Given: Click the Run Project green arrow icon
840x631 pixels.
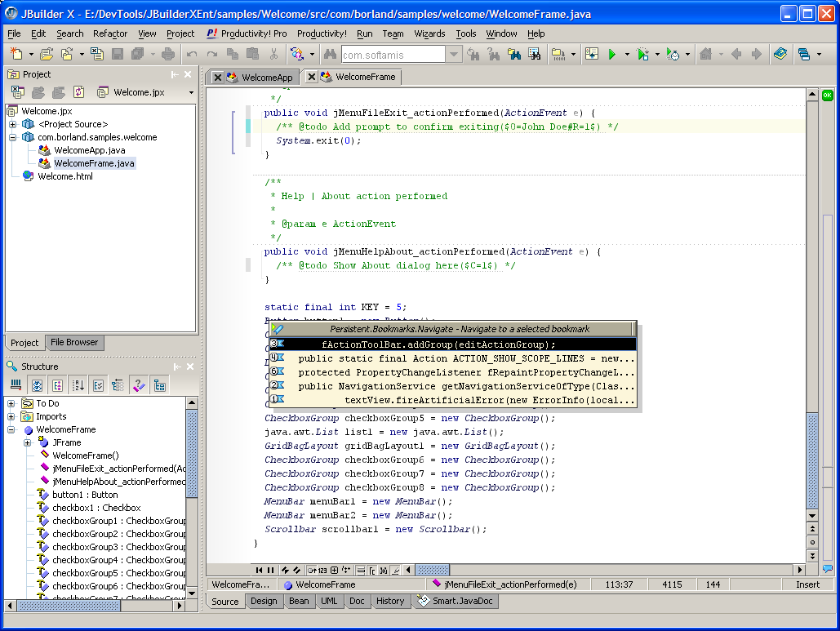Looking at the screenshot, I should tap(611, 54).
